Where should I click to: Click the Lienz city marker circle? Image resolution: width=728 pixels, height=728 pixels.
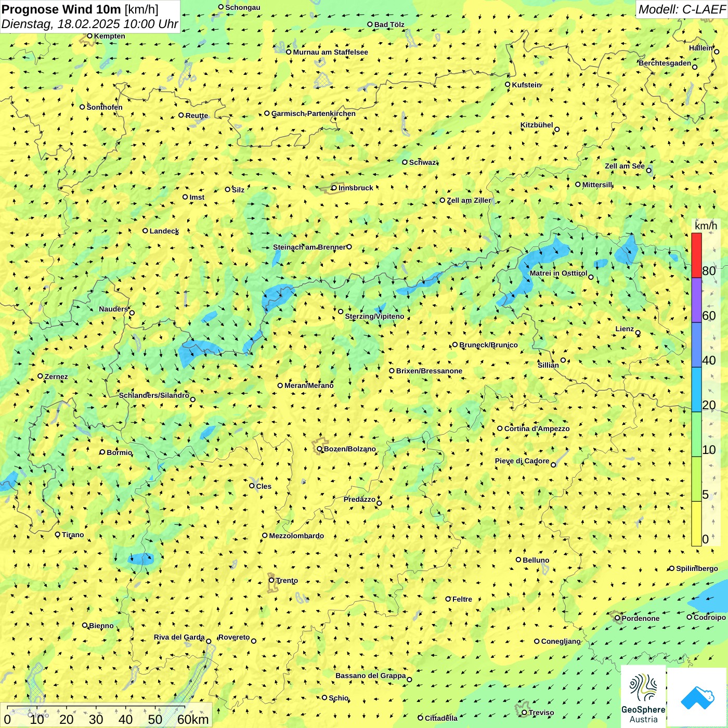(638, 333)
